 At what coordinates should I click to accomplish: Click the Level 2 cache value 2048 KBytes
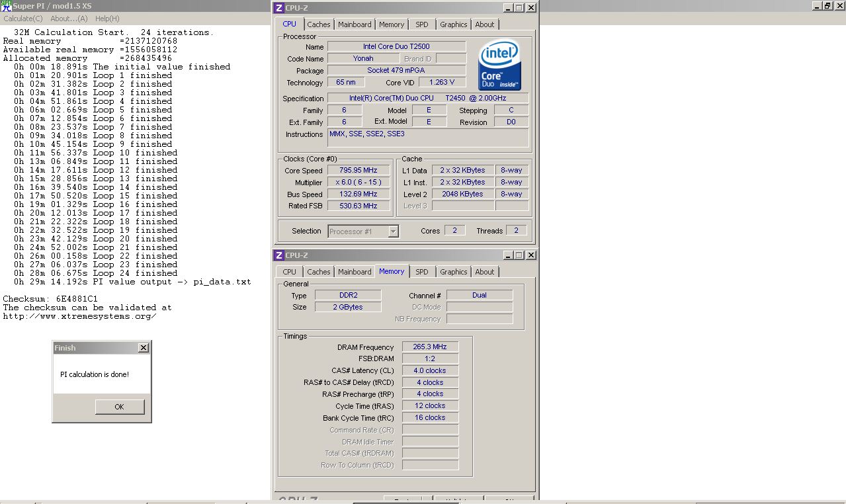462,194
